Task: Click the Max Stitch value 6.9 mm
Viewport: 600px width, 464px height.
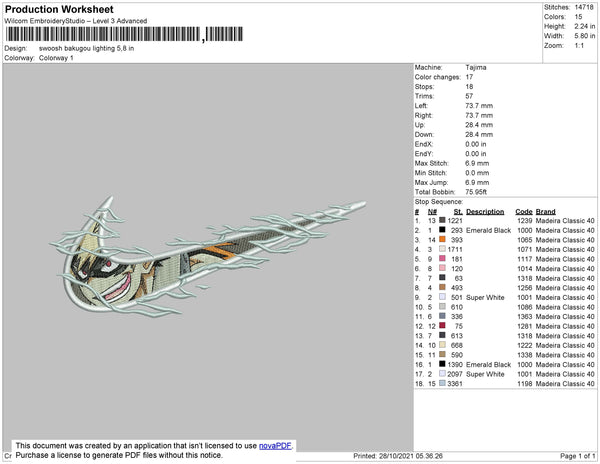Action: click(x=477, y=163)
